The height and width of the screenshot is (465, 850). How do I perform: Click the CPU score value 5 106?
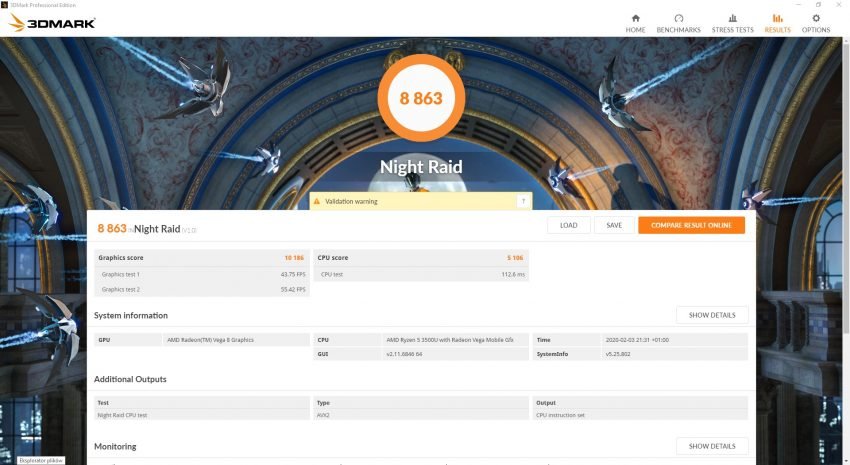coord(515,258)
